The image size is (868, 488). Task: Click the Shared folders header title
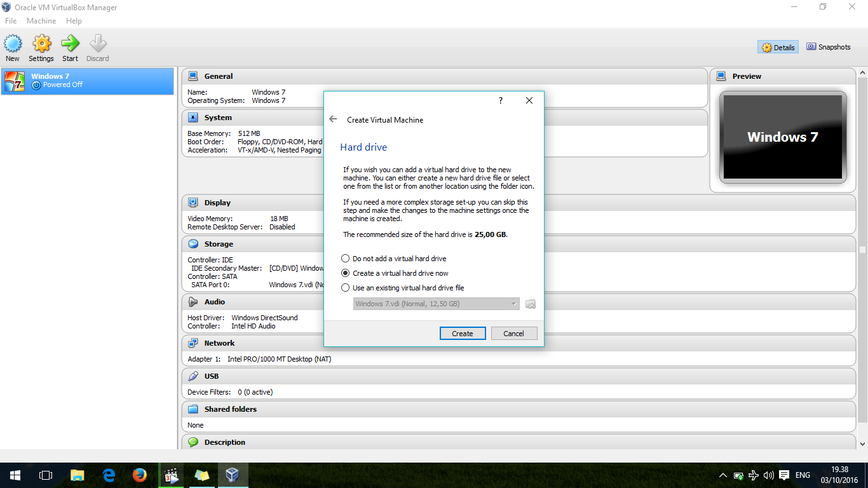point(231,409)
